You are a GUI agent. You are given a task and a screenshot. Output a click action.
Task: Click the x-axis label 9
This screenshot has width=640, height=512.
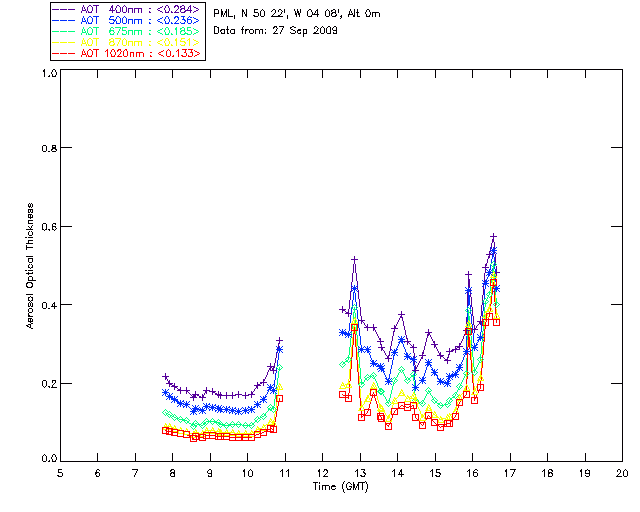click(x=210, y=473)
